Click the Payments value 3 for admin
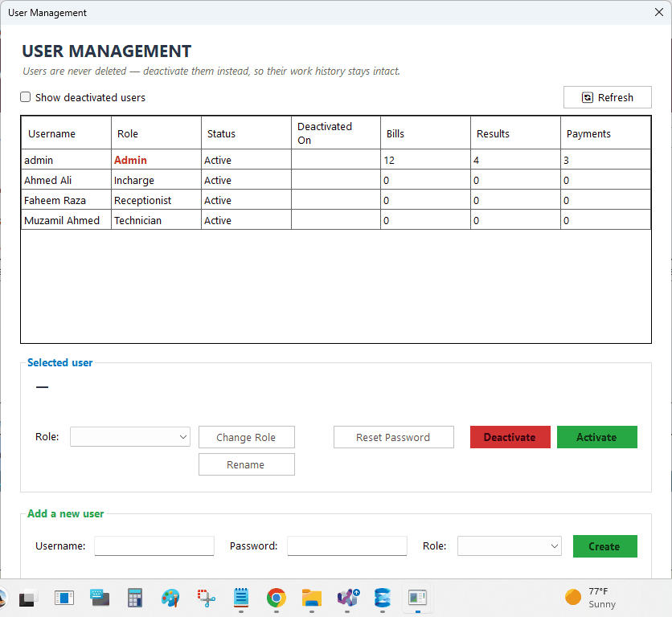 605,160
